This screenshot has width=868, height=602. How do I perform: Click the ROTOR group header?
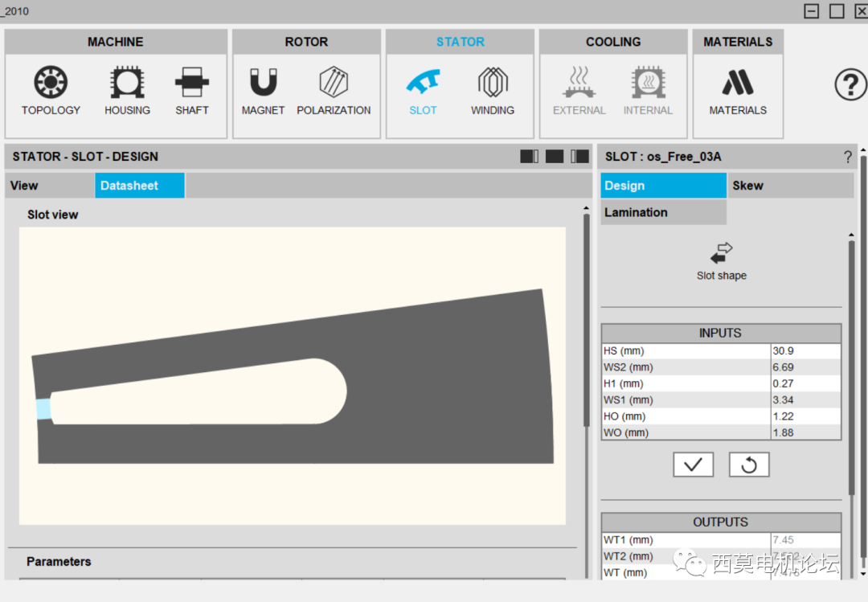(307, 42)
